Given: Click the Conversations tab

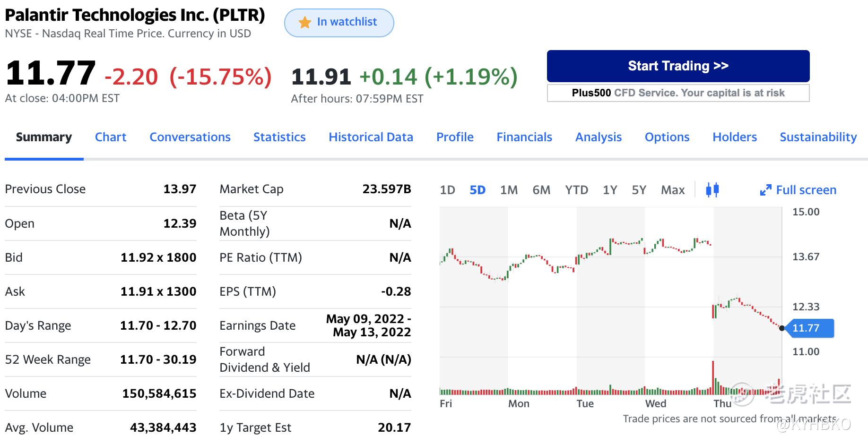Looking at the screenshot, I should tap(190, 137).
